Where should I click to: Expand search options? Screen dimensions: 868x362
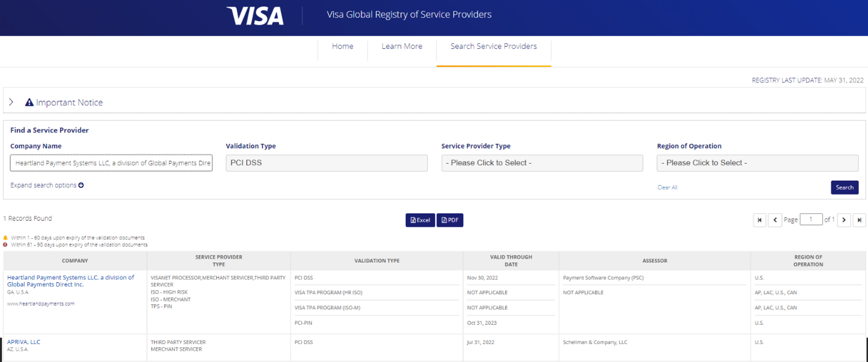click(x=47, y=185)
